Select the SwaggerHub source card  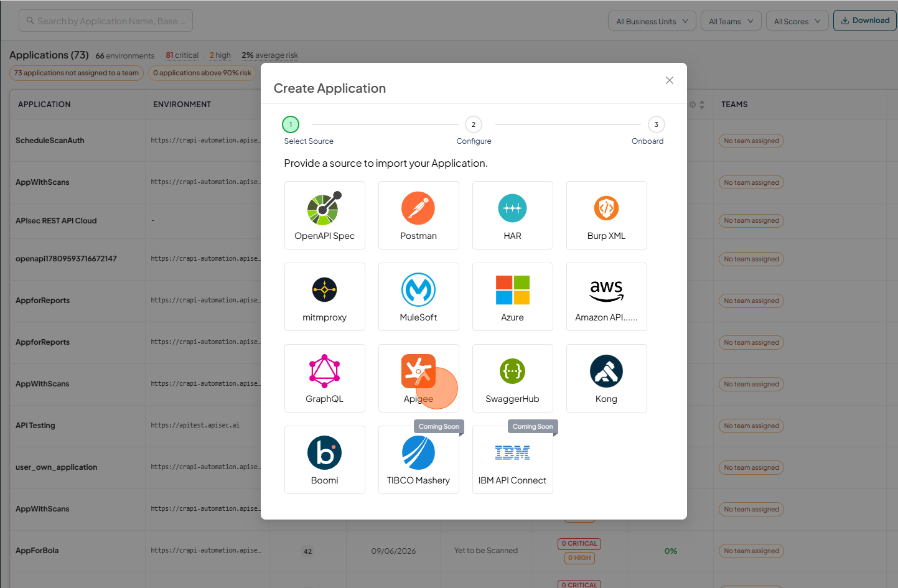click(x=512, y=378)
